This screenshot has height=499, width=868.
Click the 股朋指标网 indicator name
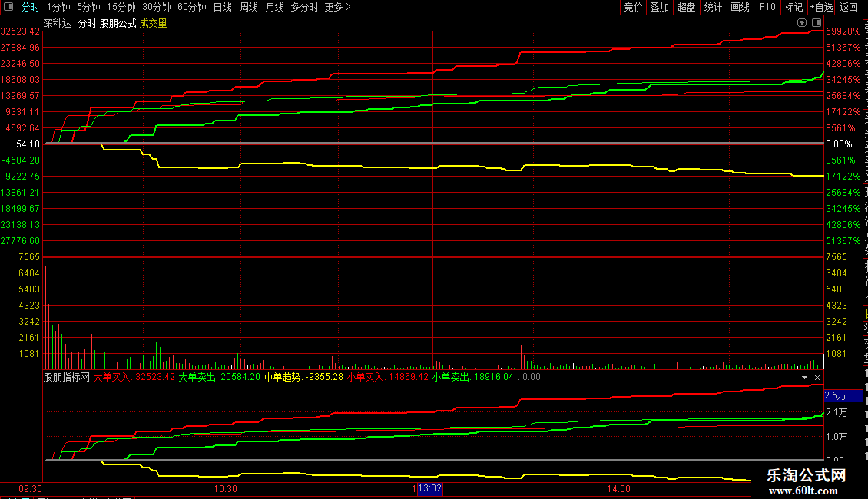67,377
